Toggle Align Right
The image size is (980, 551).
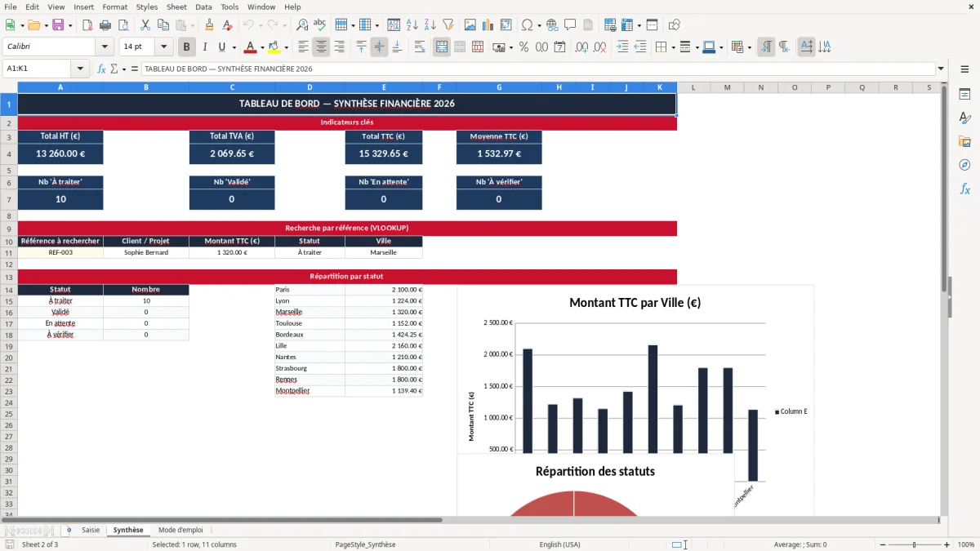[x=340, y=47]
